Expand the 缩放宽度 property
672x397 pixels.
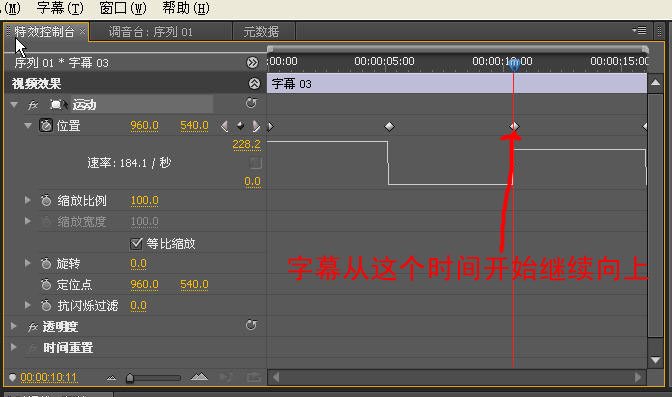tap(27, 221)
